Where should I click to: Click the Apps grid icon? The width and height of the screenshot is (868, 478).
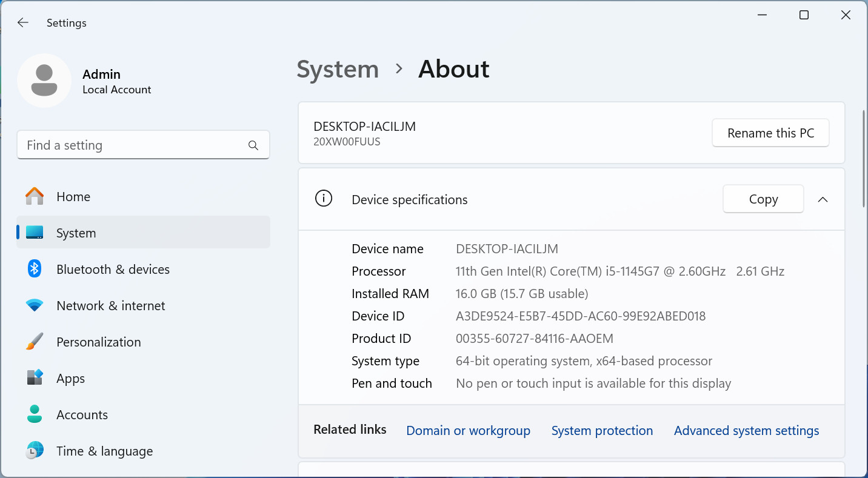click(x=35, y=378)
